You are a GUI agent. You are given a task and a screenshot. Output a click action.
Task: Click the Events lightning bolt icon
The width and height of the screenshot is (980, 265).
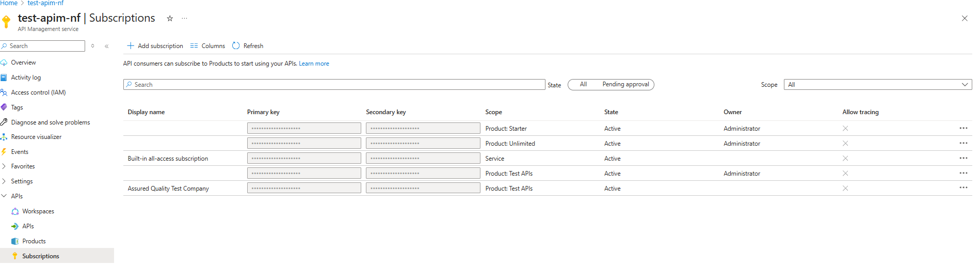click(4, 152)
